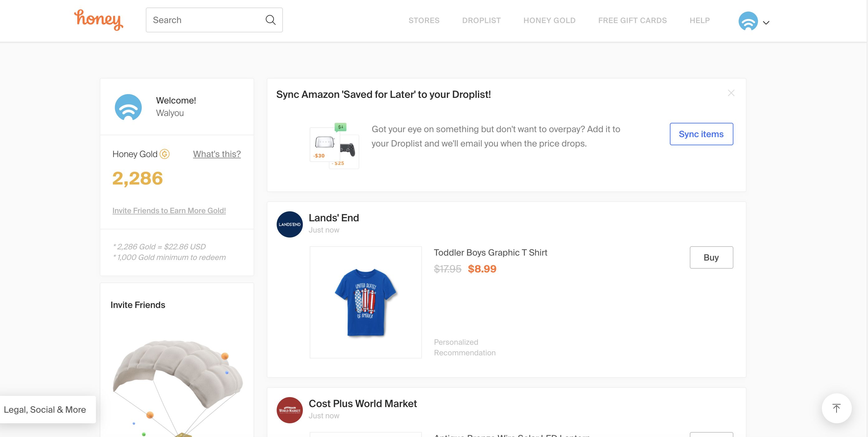Click inside the Search field
The width and height of the screenshot is (868, 437).
pos(202,20)
